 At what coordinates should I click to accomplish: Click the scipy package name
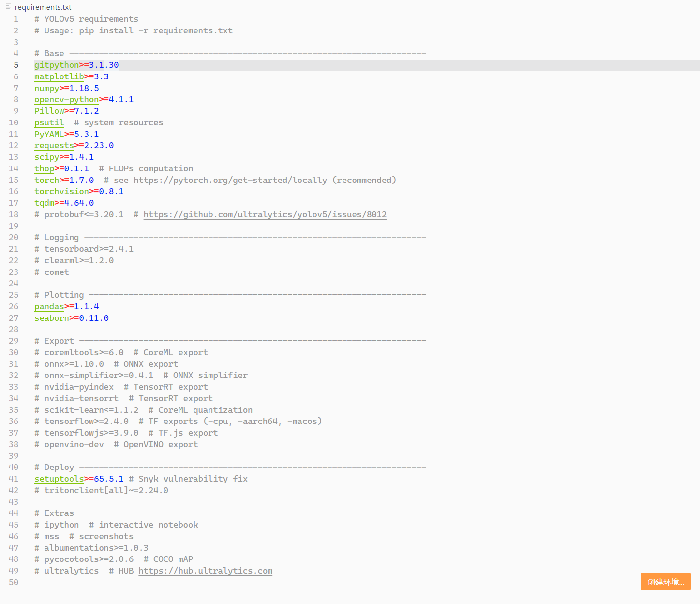click(x=46, y=157)
